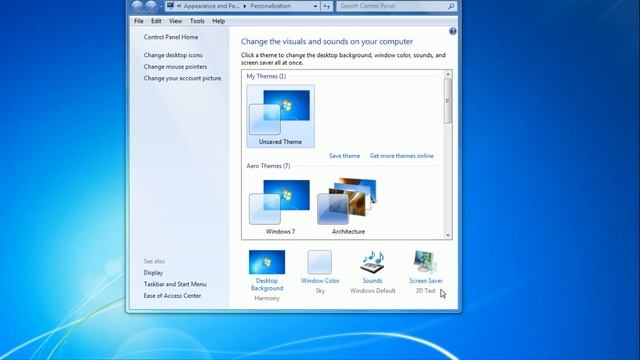Open the View menu
The height and width of the screenshot is (360, 640).
tap(176, 21)
